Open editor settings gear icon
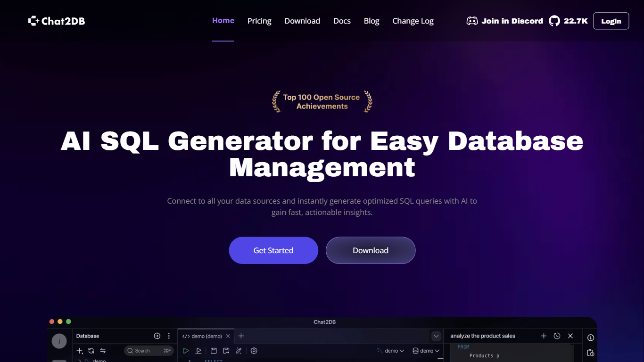The image size is (644, 362). click(x=254, y=351)
